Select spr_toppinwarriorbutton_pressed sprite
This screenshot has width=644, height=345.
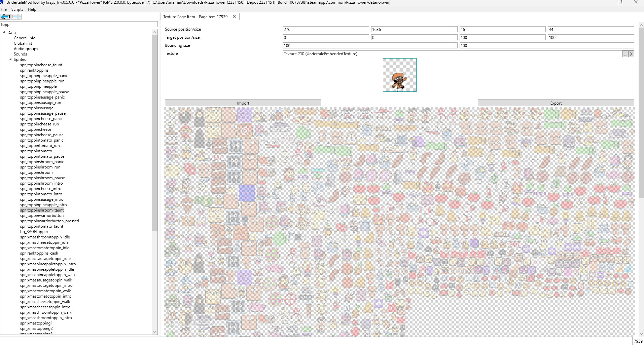[x=49, y=221]
